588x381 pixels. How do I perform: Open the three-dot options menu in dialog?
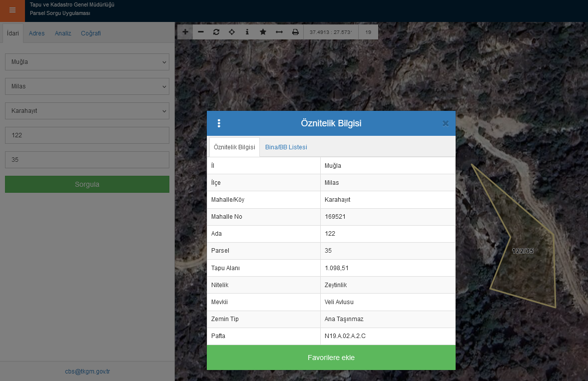[x=219, y=123]
